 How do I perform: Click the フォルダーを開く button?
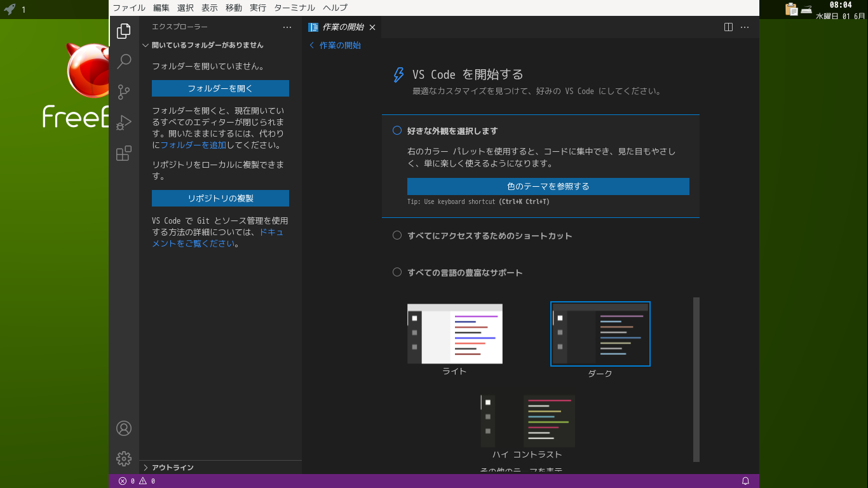[220, 88]
